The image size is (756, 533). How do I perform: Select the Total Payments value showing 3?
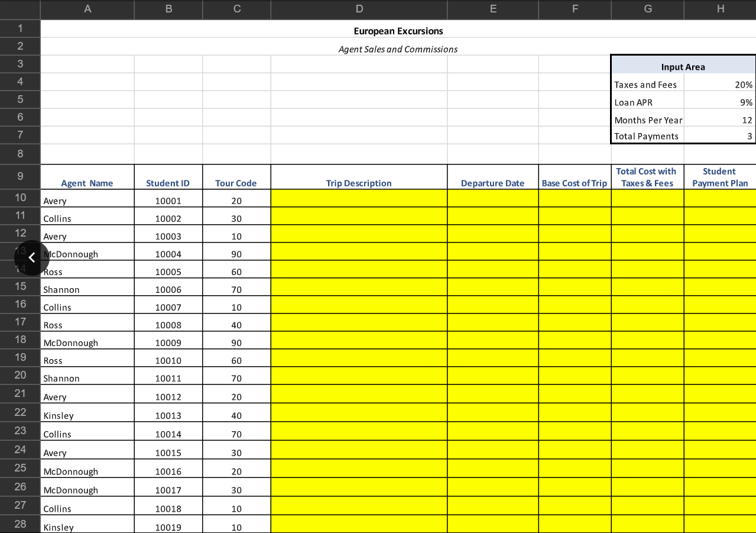pyautogui.click(x=719, y=136)
